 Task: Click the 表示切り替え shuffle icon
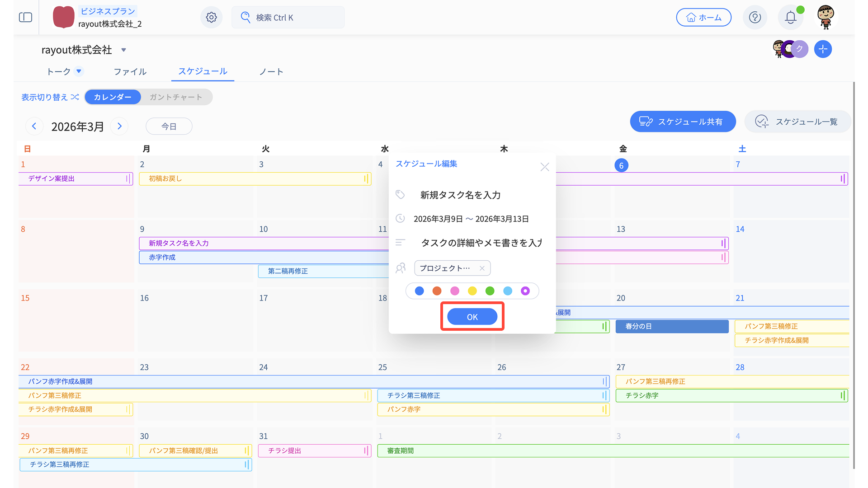pyautogui.click(x=75, y=97)
